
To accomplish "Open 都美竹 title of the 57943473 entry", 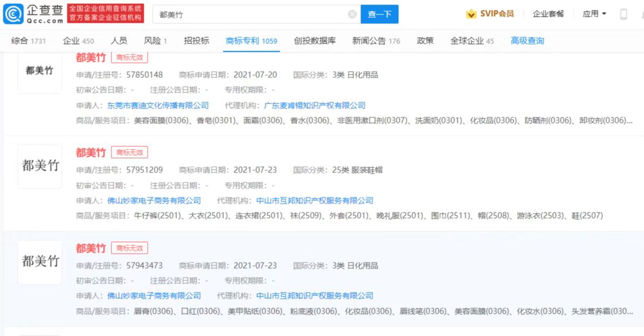I will (x=91, y=248).
